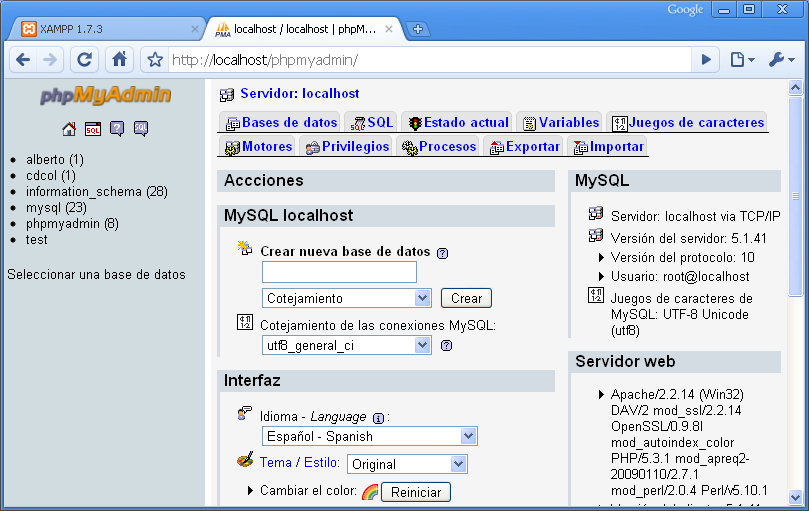The height and width of the screenshot is (511, 809).
Task: Open Importar tab
Action: (x=608, y=147)
